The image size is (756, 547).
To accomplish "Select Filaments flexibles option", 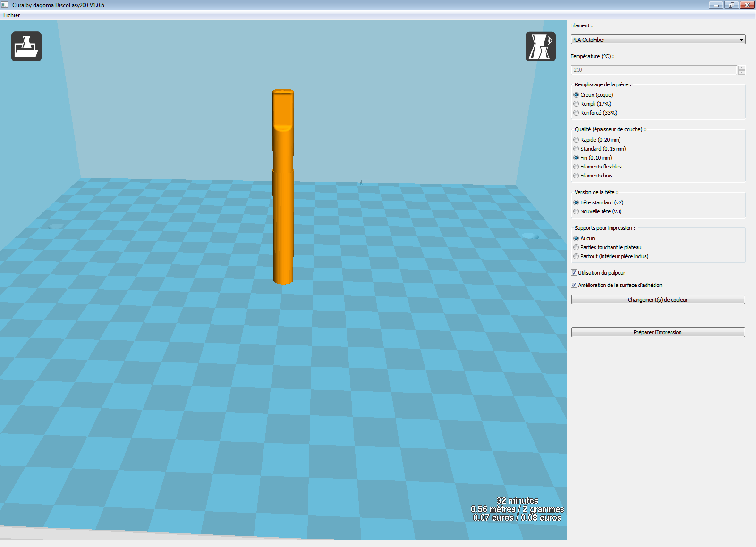I will pyautogui.click(x=597, y=167).
